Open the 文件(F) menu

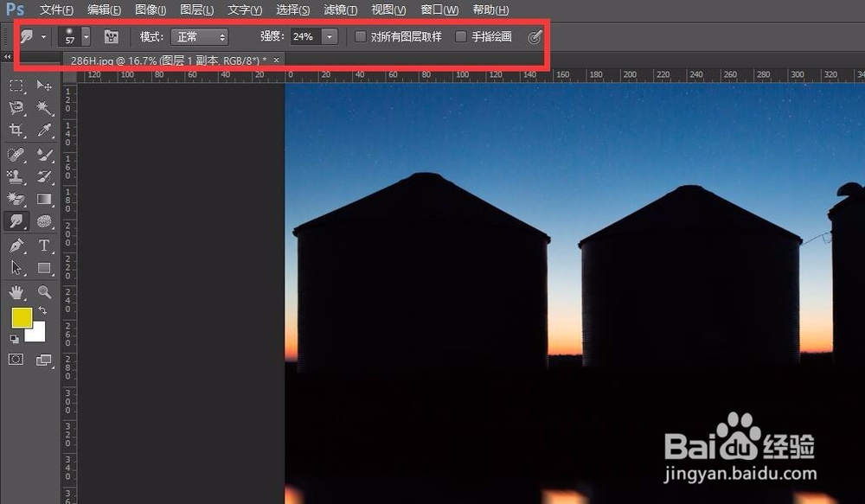[x=56, y=10]
